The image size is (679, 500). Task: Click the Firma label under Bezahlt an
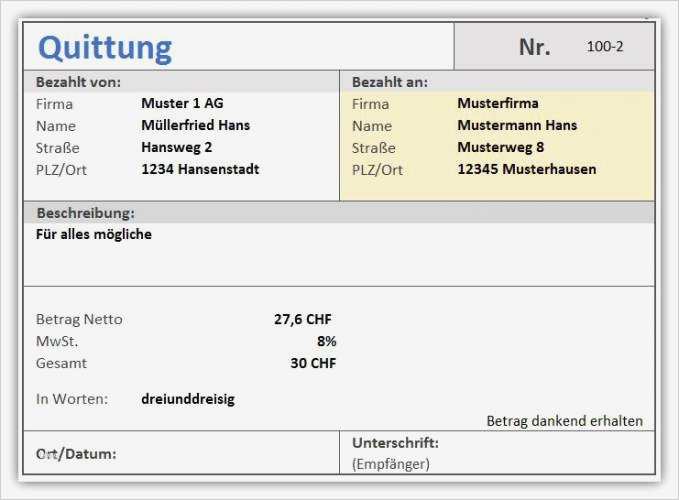pos(370,104)
